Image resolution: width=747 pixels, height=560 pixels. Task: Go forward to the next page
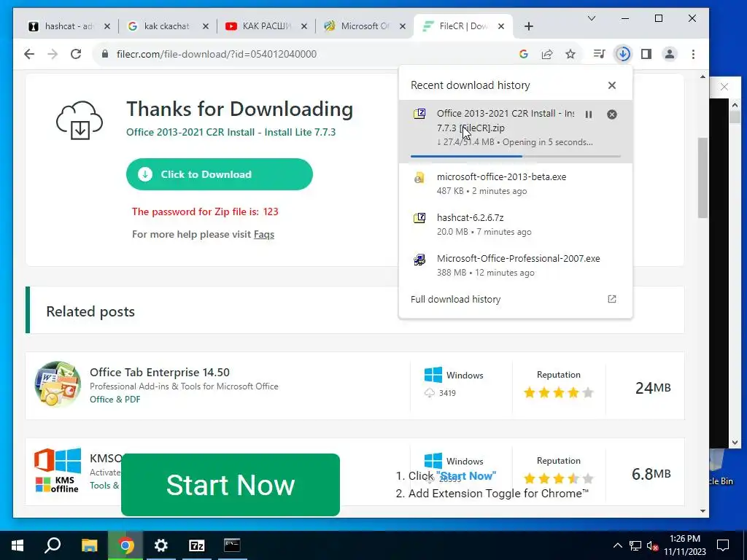tap(53, 54)
